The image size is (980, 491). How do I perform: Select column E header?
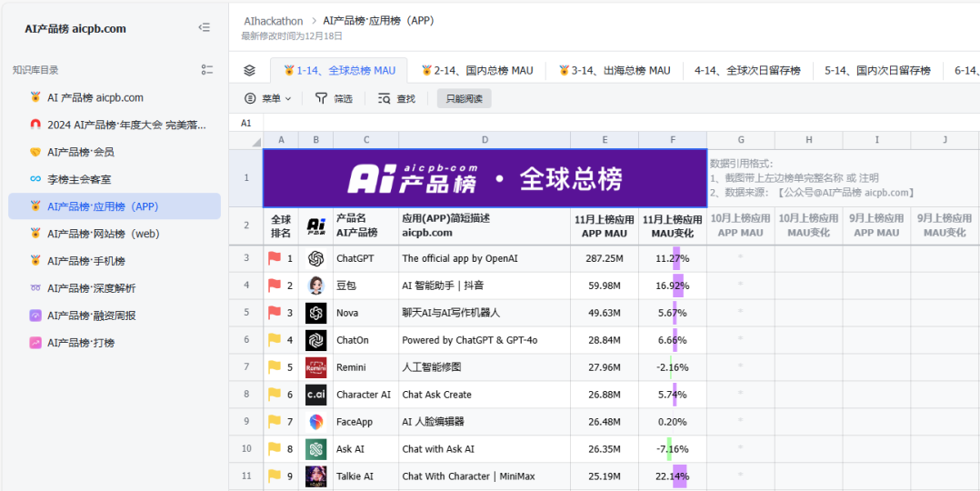pyautogui.click(x=605, y=140)
